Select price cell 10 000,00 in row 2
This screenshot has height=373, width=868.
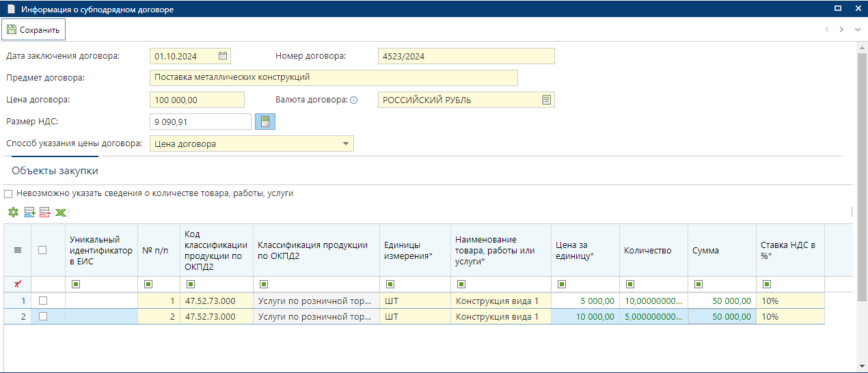pyautogui.click(x=585, y=316)
